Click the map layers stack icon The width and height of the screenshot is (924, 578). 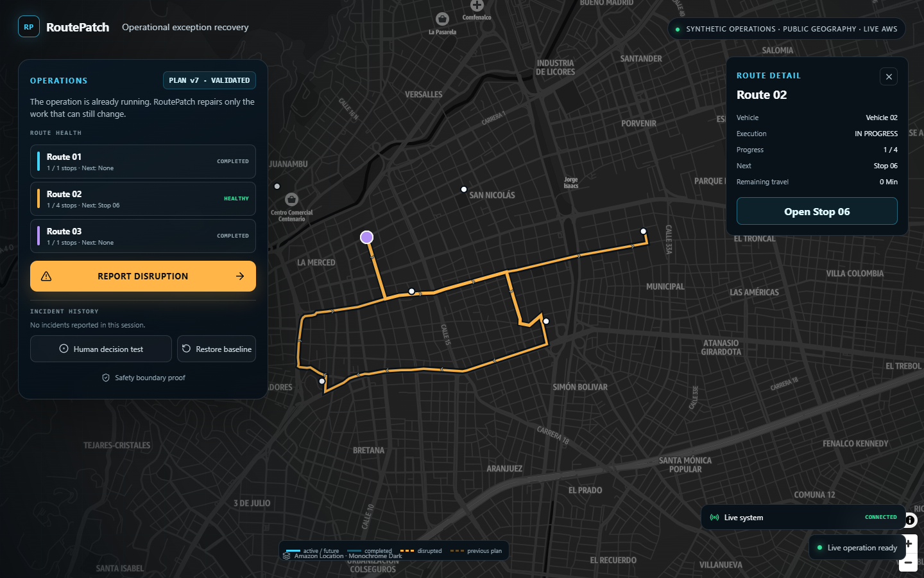(x=287, y=556)
